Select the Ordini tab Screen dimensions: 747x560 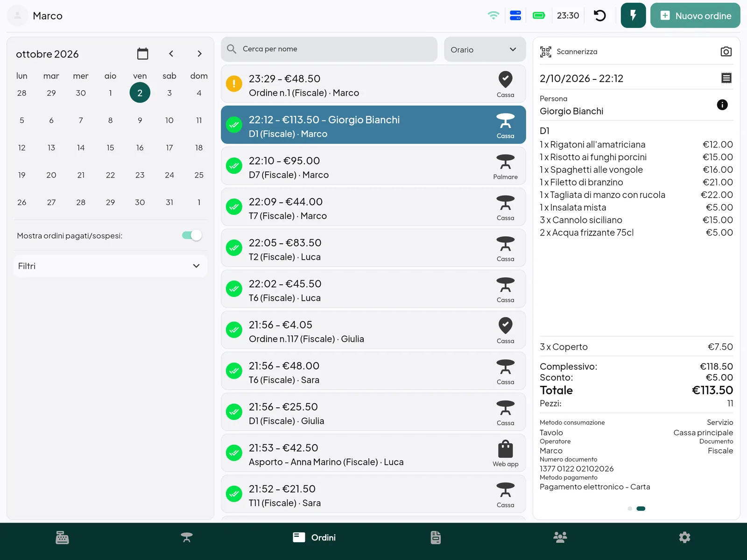coord(314,538)
